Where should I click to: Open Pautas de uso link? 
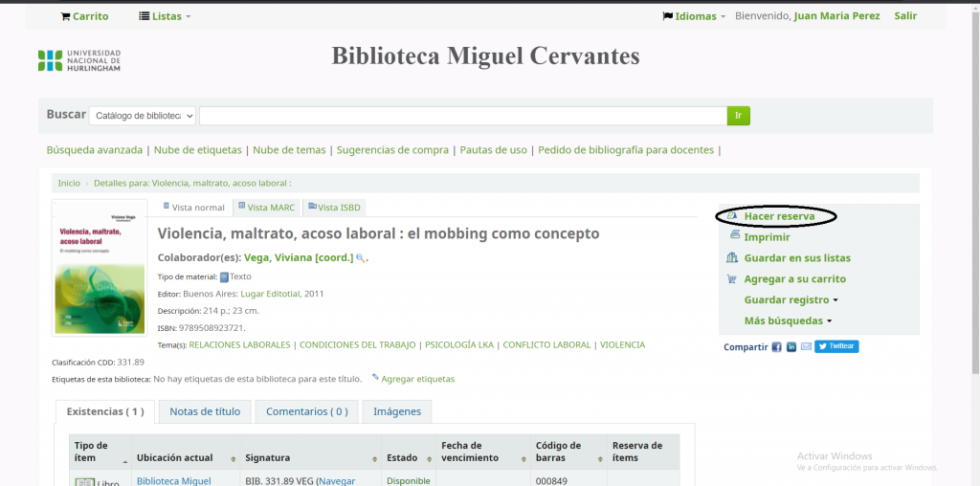[x=493, y=150]
